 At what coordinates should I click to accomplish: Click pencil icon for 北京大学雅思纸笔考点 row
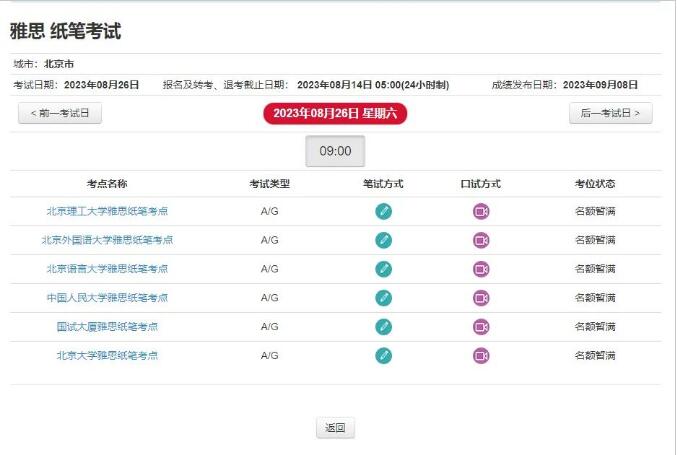(384, 356)
